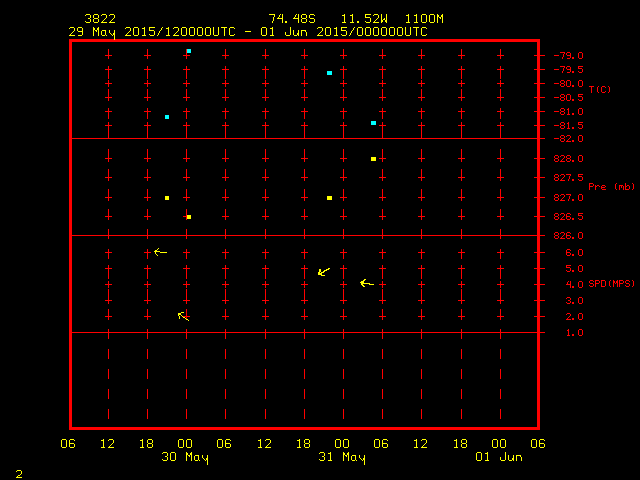Image resolution: width=640 pixels, height=480 pixels.
Task: Select the rightmost cyan temperature marker
Action: click(373, 123)
